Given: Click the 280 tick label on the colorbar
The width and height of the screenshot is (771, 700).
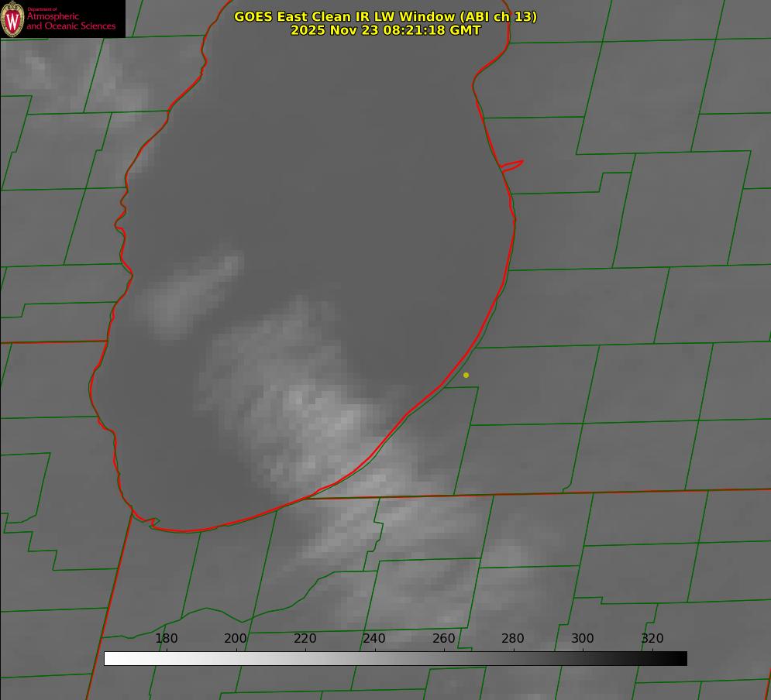Looking at the screenshot, I should point(513,638).
